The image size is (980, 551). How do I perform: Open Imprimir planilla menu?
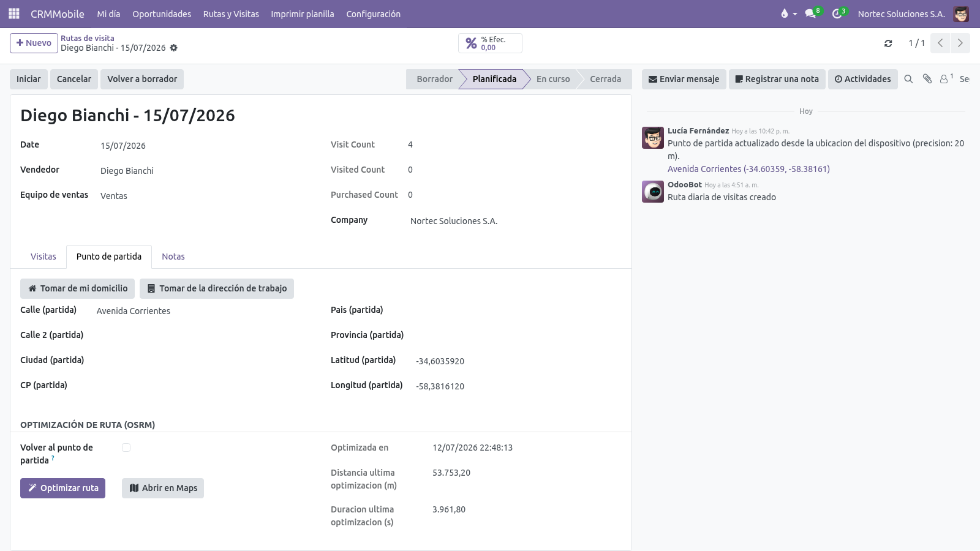pyautogui.click(x=303, y=13)
